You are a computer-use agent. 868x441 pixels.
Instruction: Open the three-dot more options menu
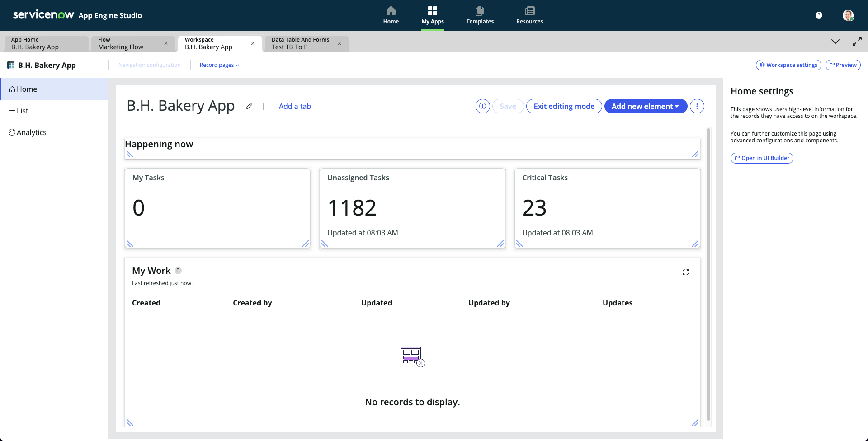click(697, 106)
